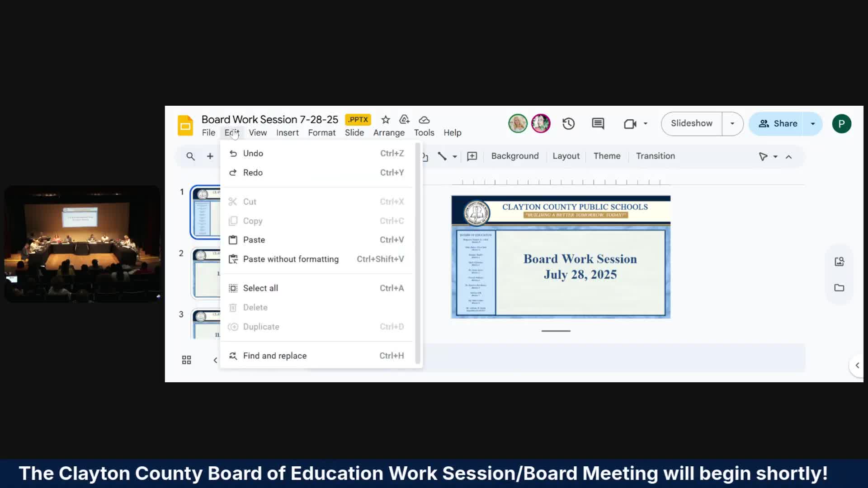This screenshot has height=488, width=868.
Task: Expand the line tool dropdown arrow
Action: (455, 157)
